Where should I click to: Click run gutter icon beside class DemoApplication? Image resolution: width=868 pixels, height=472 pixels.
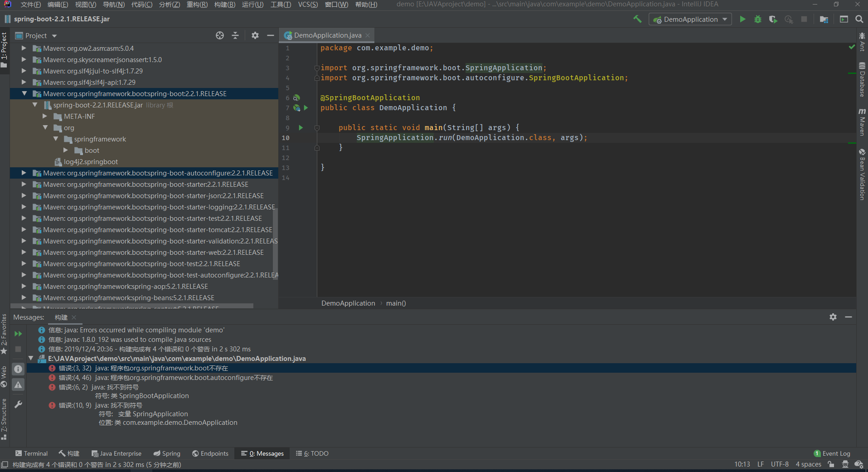click(x=306, y=108)
